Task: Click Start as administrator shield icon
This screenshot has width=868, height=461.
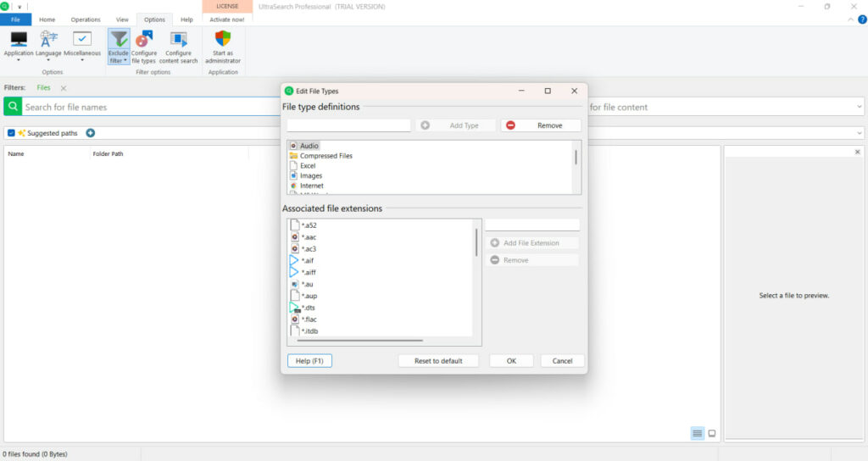Action: click(x=223, y=39)
